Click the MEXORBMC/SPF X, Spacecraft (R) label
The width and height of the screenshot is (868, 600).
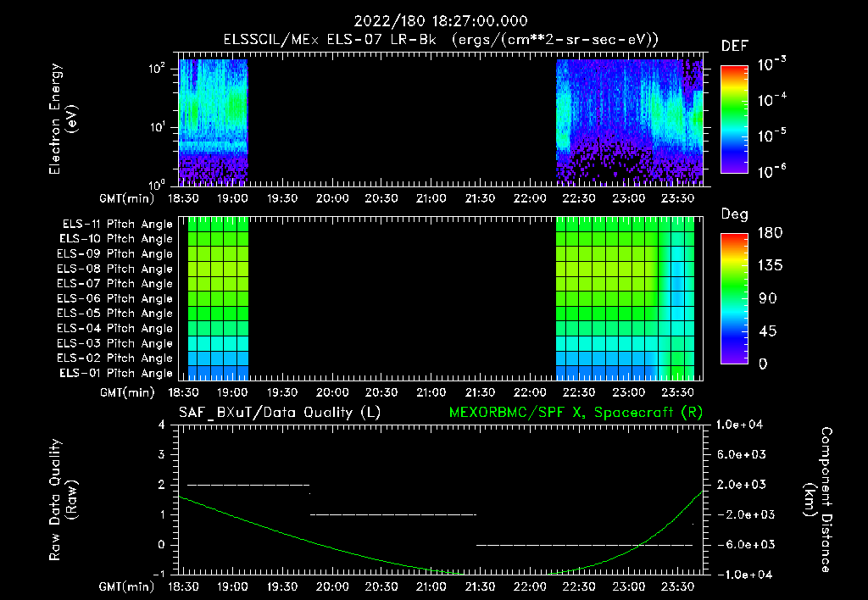coord(576,413)
